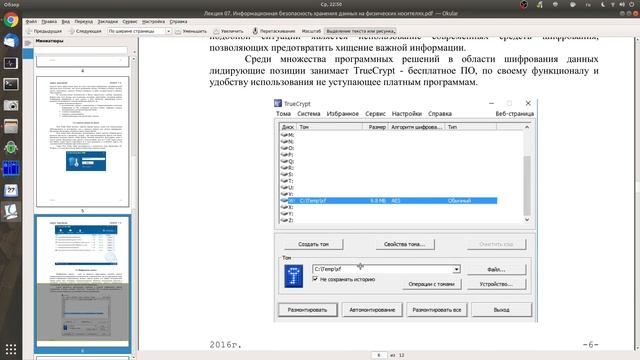Show the applications grid in the dock
The width and height of the screenshot is (640, 360).
(x=11, y=349)
